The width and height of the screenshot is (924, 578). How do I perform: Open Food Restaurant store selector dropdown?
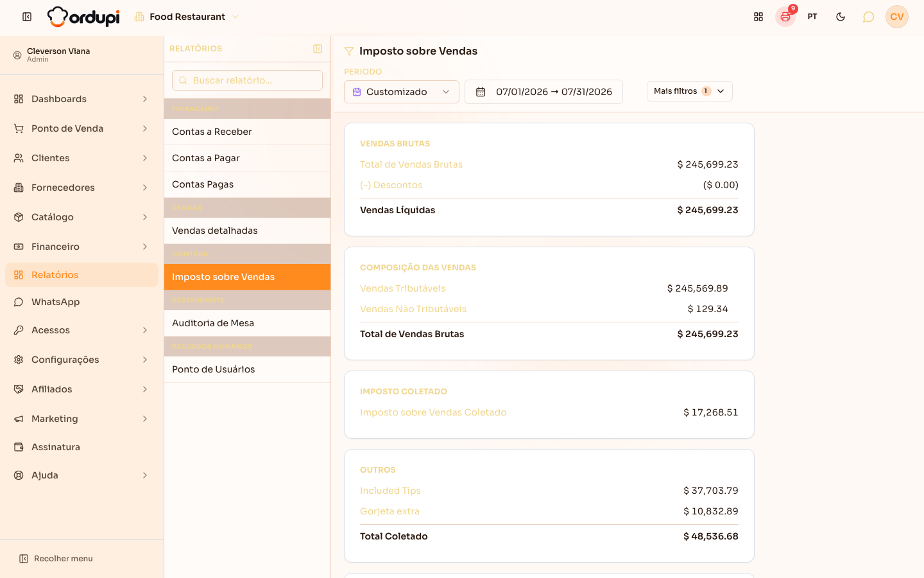[187, 17]
